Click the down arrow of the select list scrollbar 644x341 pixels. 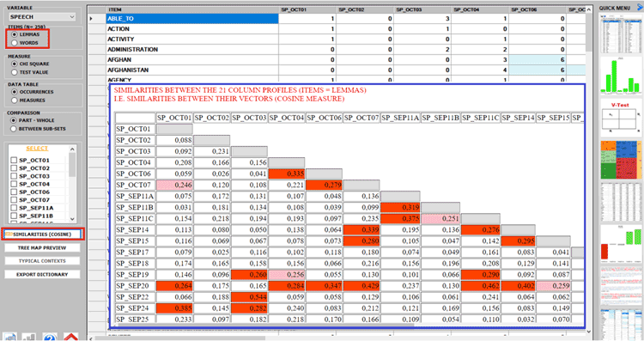coord(72,219)
